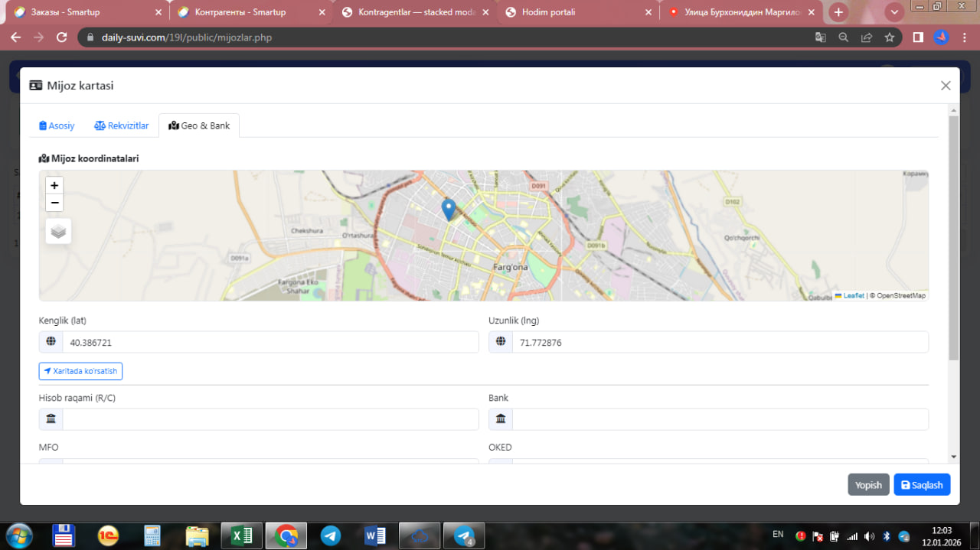Open the Rekvizitlar tab
This screenshot has width=980, height=550.
[122, 125]
